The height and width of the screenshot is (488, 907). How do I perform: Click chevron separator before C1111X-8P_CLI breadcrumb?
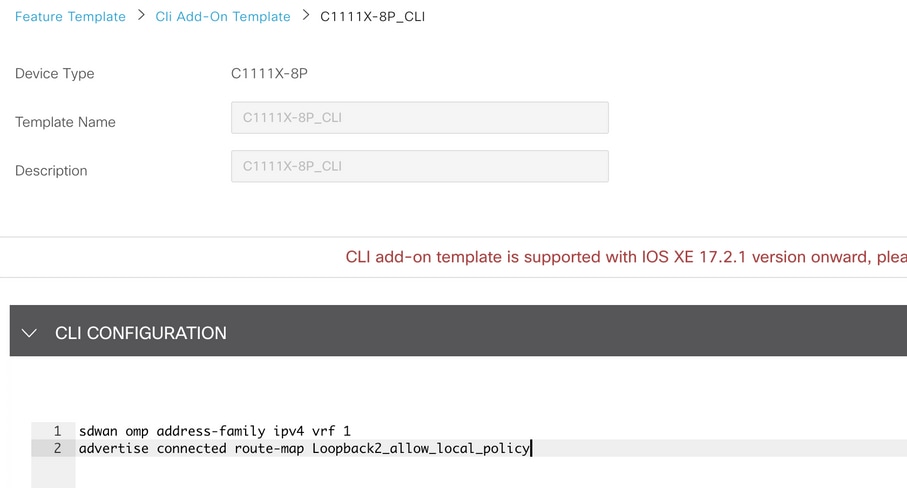tap(305, 17)
